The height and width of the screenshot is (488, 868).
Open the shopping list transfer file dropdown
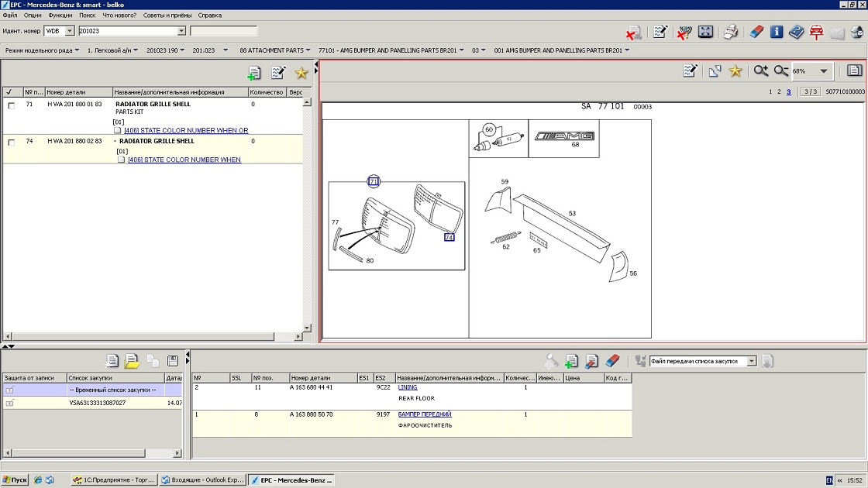[751, 361]
